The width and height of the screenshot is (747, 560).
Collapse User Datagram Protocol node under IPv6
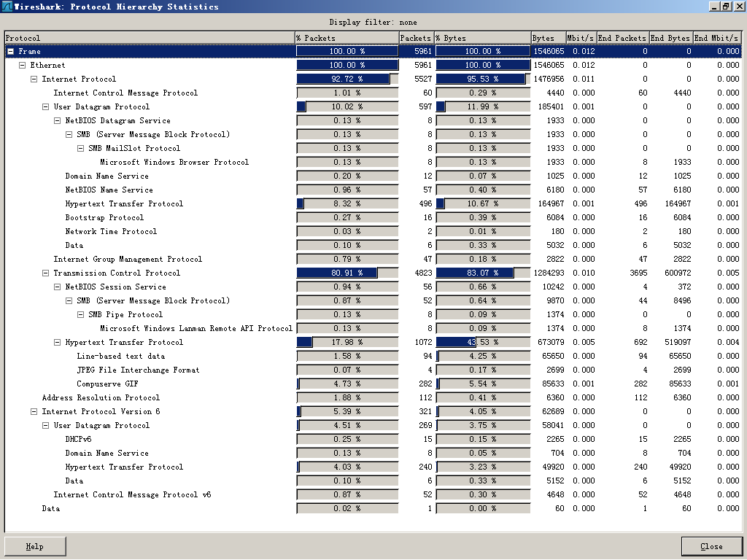pos(45,425)
